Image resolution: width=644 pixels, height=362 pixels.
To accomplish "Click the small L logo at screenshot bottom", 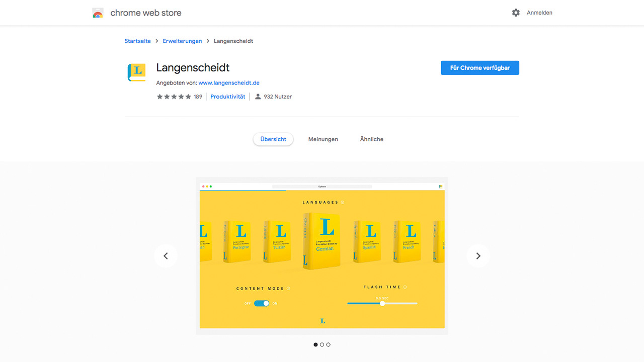I will tap(323, 321).
